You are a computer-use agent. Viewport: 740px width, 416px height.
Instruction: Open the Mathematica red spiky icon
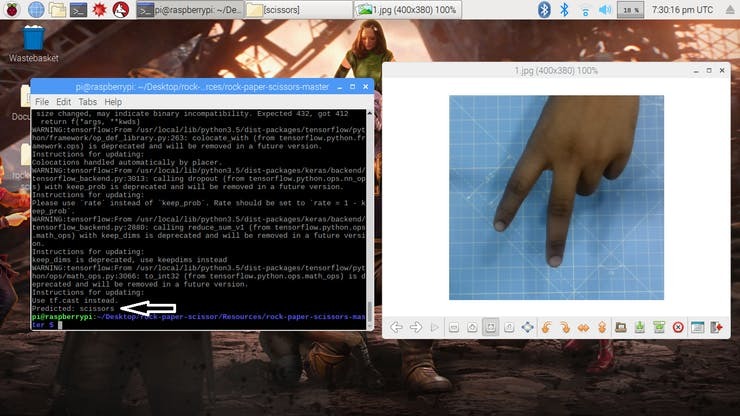click(x=99, y=9)
